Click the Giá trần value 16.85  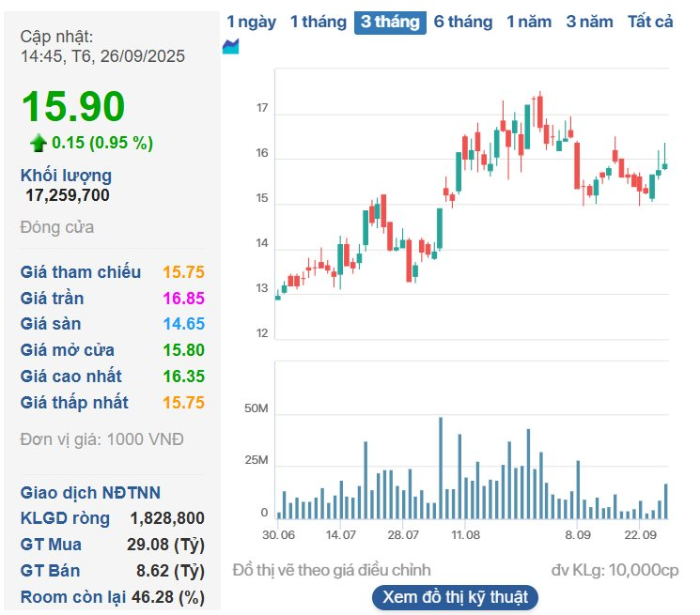click(x=183, y=299)
